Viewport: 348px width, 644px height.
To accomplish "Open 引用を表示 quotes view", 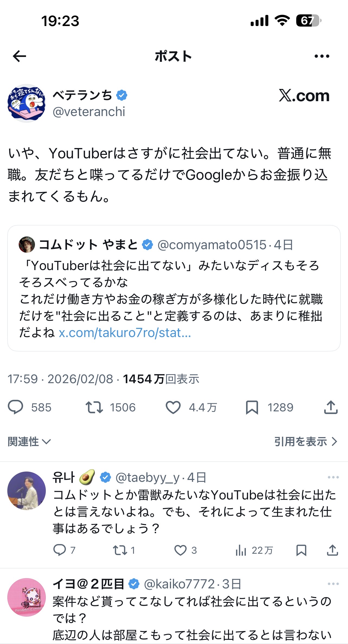I will pos(305,442).
